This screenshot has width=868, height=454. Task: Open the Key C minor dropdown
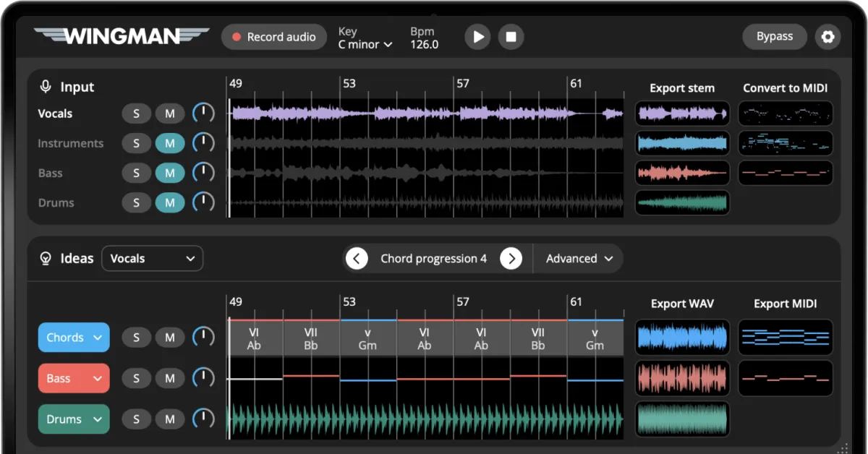coord(365,44)
